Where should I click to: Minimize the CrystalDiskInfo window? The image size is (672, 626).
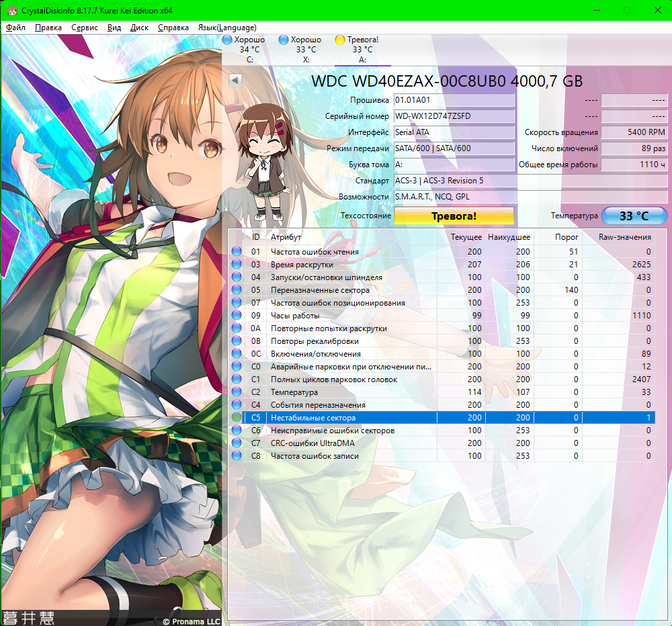(597, 10)
